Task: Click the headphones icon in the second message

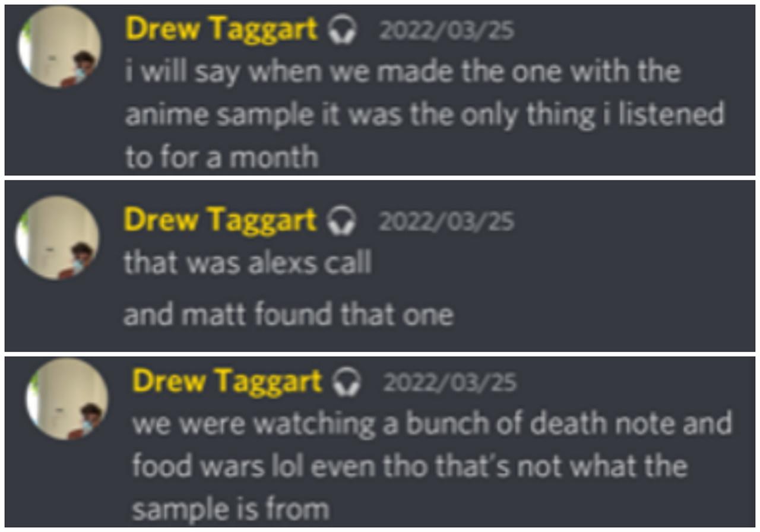Action: (341, 222)
